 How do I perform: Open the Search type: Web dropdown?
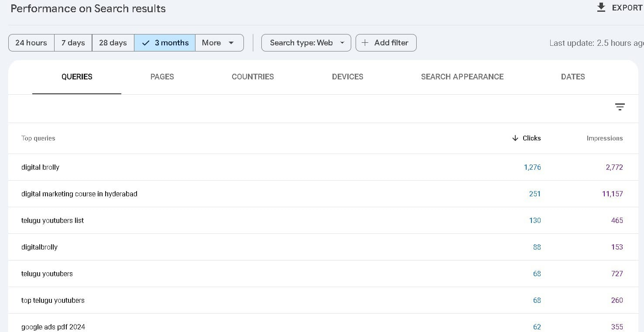tap(306, 43)
